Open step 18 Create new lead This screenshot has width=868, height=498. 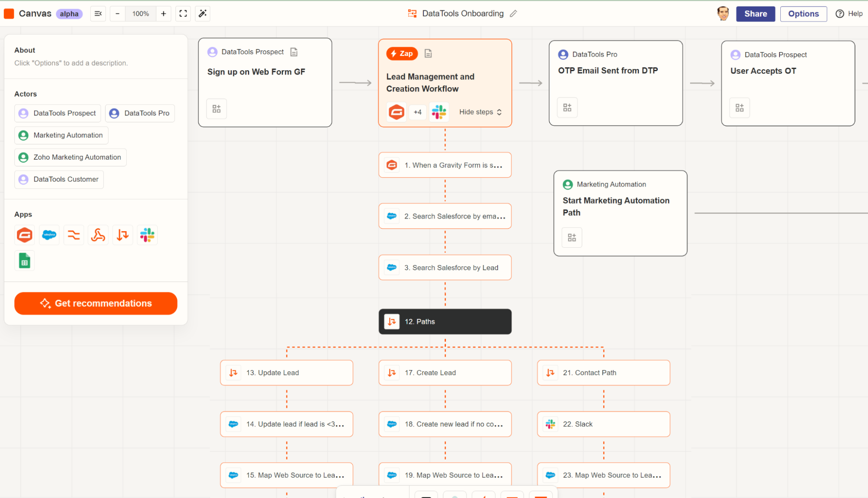pos(445,424)
